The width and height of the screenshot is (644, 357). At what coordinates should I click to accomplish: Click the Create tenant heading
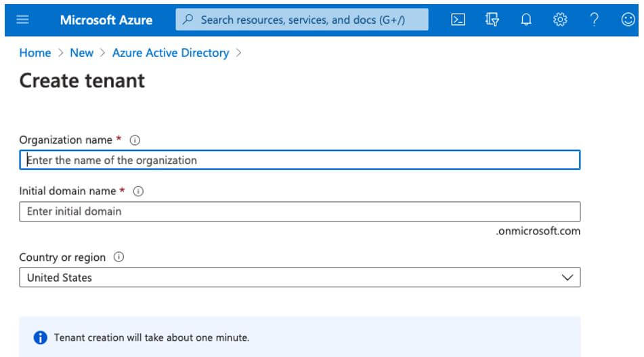click(x=82, y=80)
